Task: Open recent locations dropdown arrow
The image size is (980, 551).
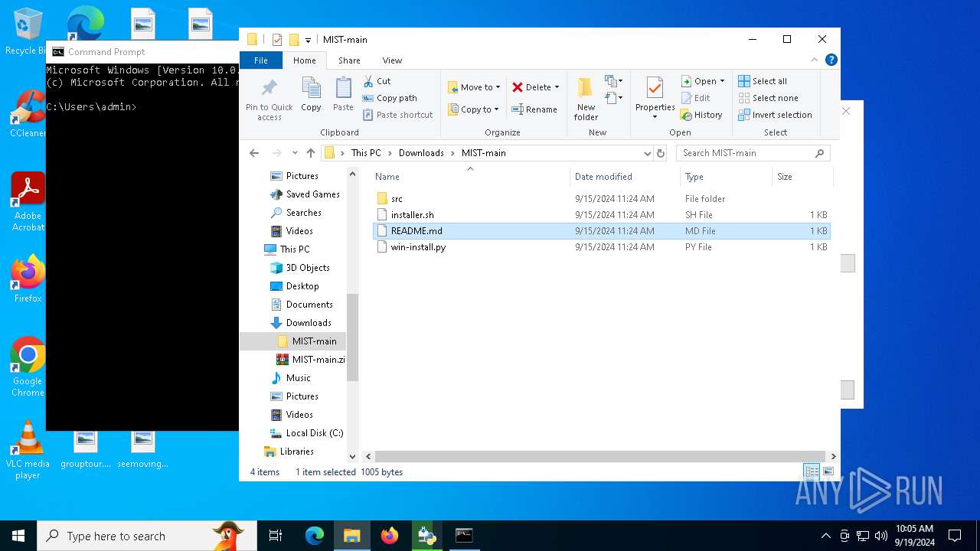Action: pyautogui.click(x=295, y=153)
